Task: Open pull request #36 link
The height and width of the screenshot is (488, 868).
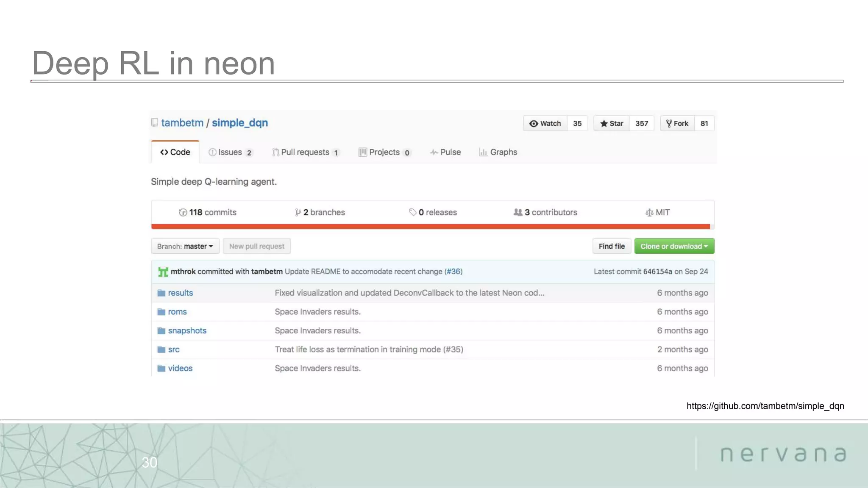Action: coord(453,272)
